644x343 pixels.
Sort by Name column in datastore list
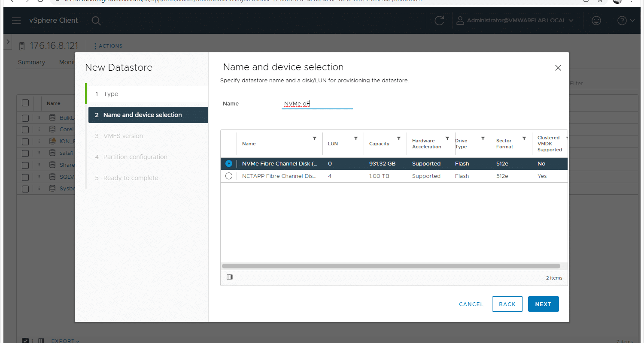pos(54,103)
